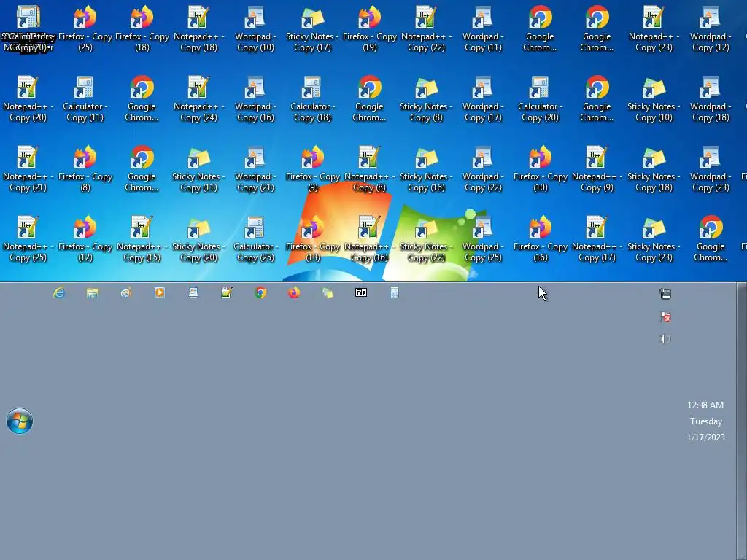Select Notepad++ - Copy (20) shortcut
Image resolution: width=747 pixels, height=560 pixels.
(x=28, y=98)
